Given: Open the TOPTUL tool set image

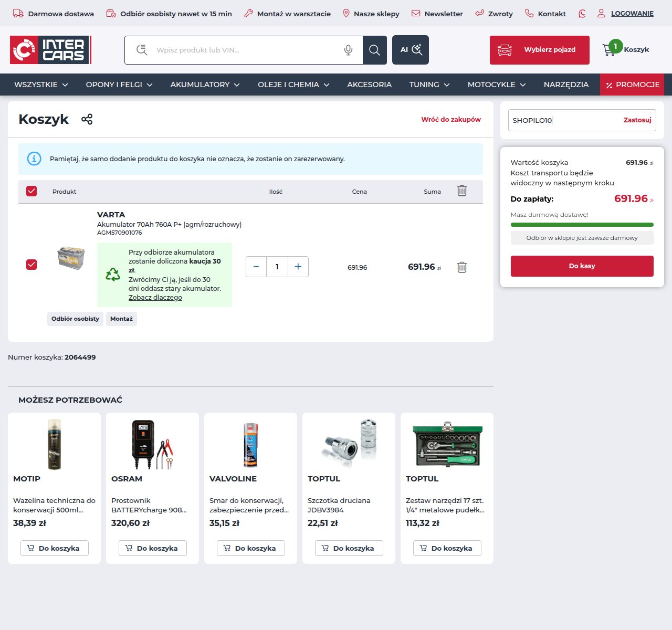Looking at the screenshot, I should click(447, 444).
